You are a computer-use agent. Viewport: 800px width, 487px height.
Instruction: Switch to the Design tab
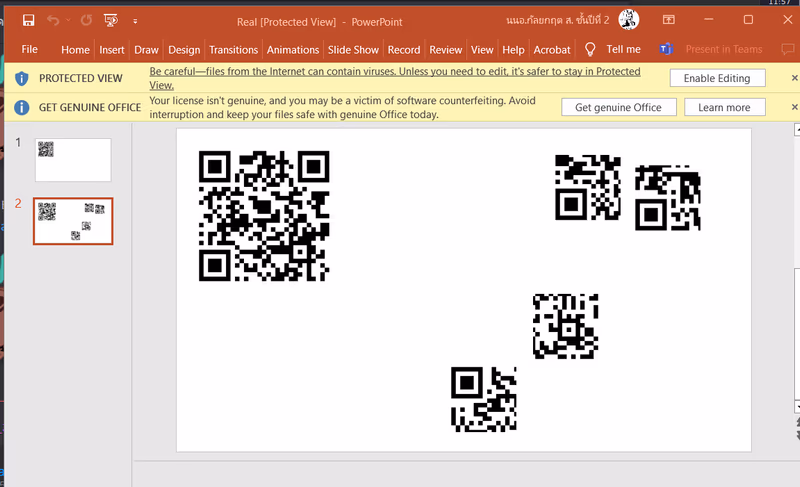(184, 49)
